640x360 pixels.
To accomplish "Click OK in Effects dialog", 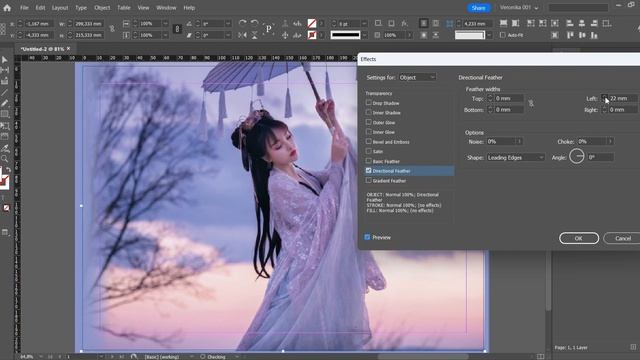I will coord(579,238).
